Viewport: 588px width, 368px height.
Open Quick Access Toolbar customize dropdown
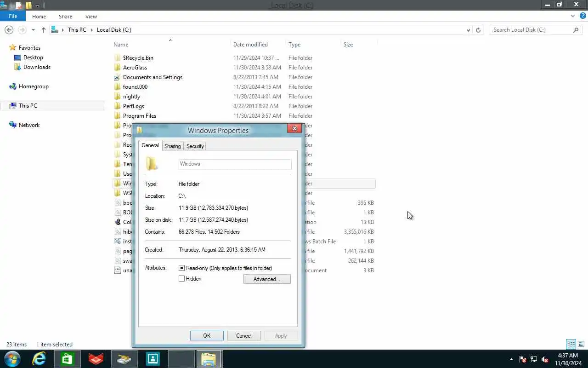pos(38,6)
